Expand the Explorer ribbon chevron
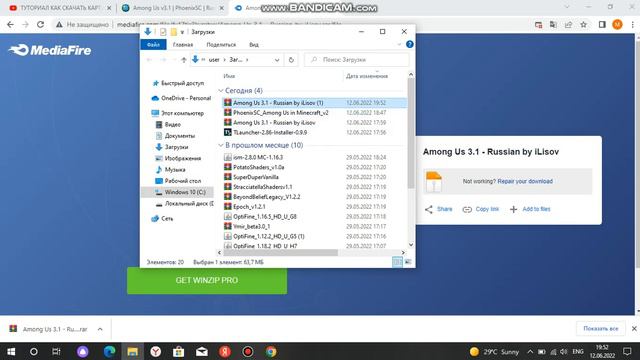640x360 pixels. point(399,44)
